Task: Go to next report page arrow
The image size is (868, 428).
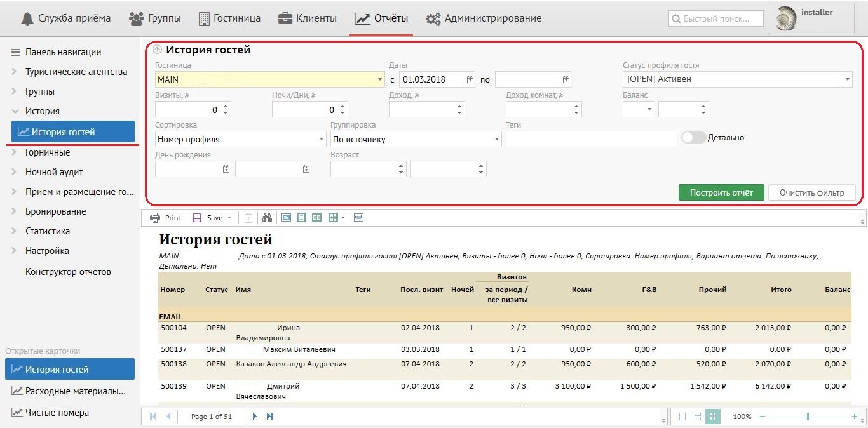Action: pos(255,417)
